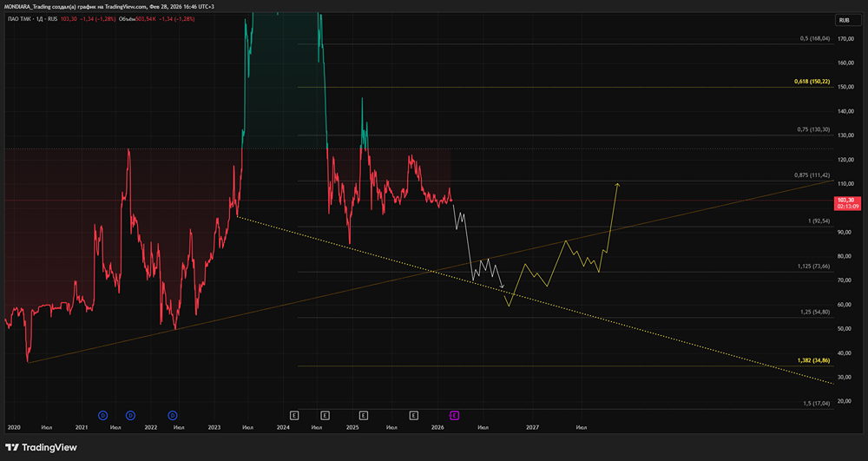Image resolution: width=868 pixels, height=461 pixels.
Task: Click the 40,00 price axis tick
Action: [x=845, y=353]
